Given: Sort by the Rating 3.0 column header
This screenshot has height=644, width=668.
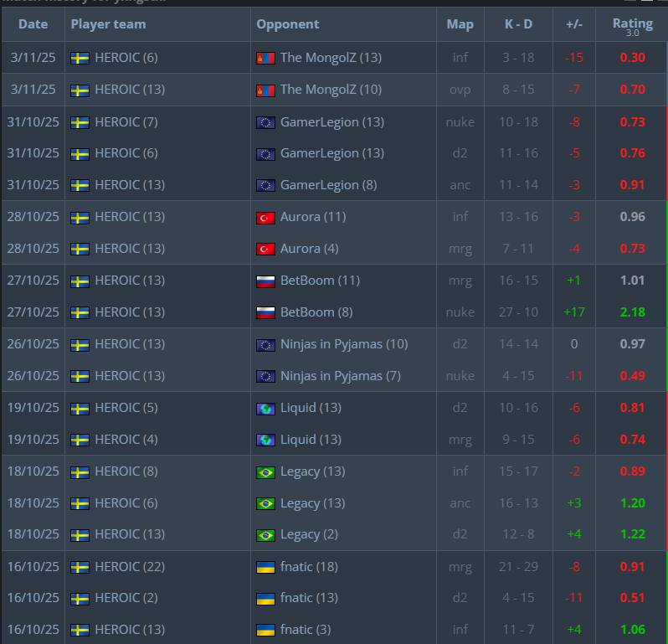Looking at the screenshot, I should [632, 27].
